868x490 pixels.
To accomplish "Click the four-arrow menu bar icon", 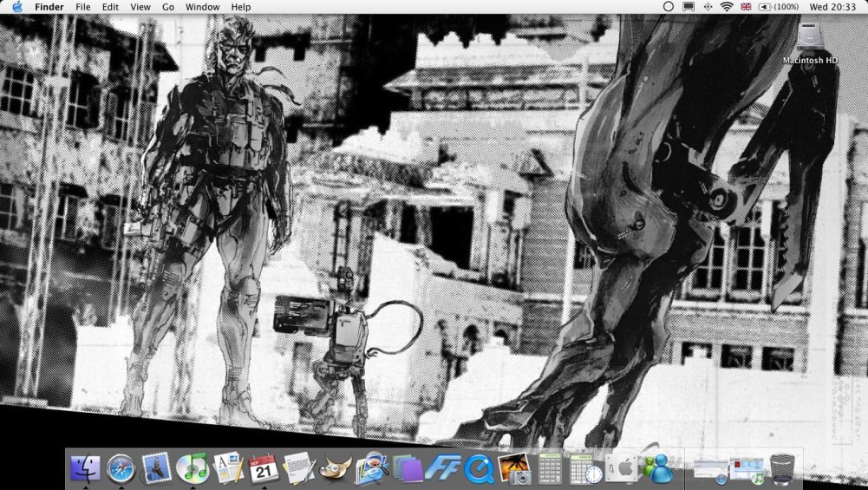I will 708,7.
